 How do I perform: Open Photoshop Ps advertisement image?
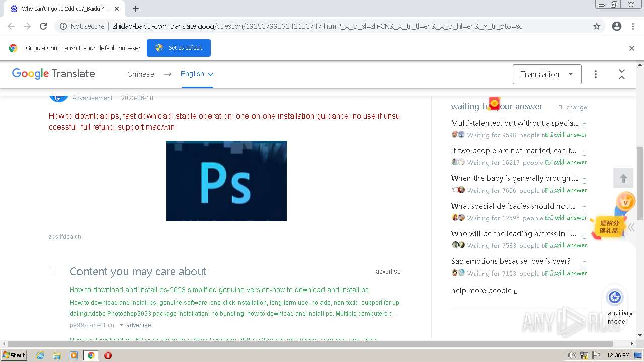[226, 181]
